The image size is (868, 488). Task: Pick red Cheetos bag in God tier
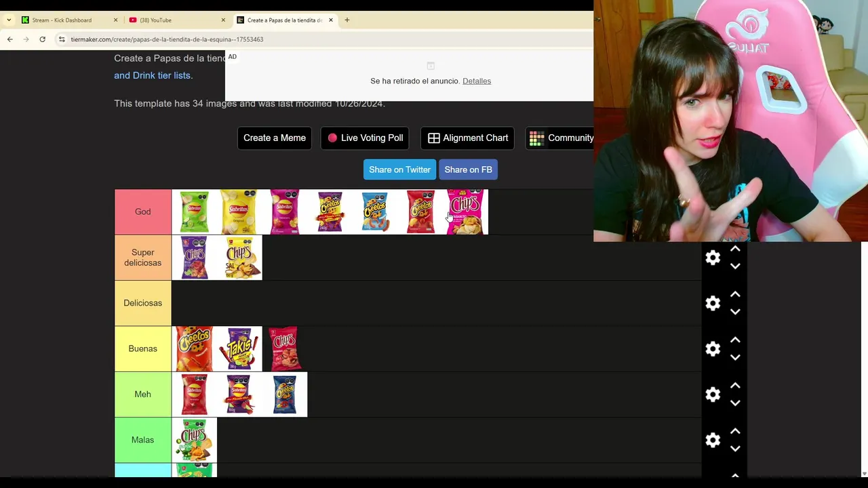tap(420, 212)
